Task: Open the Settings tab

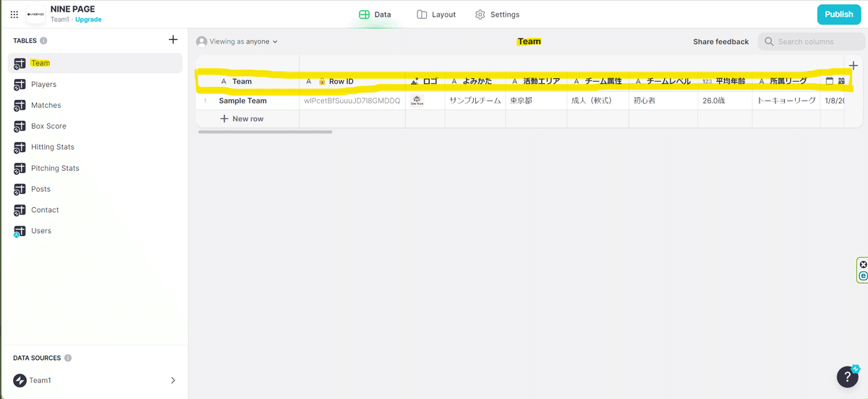Action: (497, 14)
